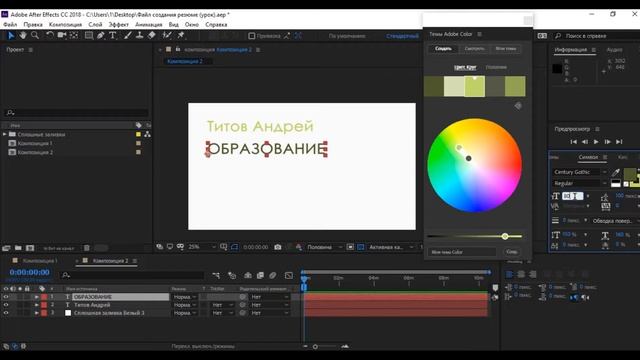This screenshot has width=640, height=360.
Task: Step to next frame in Предпросмотр panel
Action: pyautogui.click(x=607, y=142)
